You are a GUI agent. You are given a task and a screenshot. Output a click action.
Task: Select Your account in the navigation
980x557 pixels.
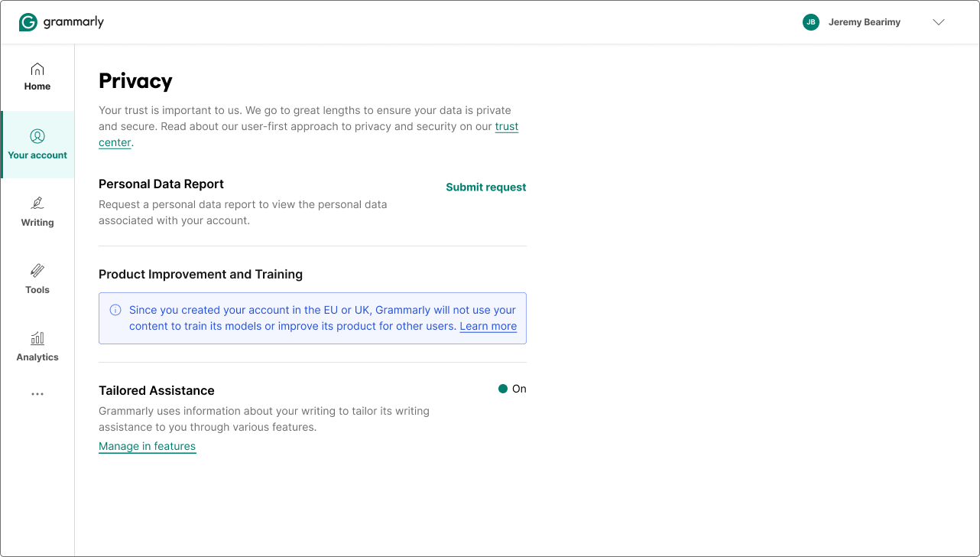(x=37, y=145)
